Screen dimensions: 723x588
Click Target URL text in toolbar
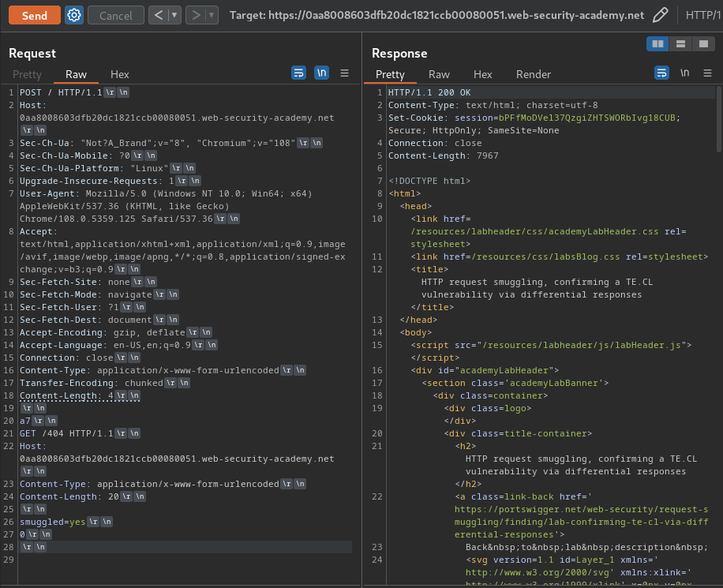pyautogui.click(x=436, y=15)
